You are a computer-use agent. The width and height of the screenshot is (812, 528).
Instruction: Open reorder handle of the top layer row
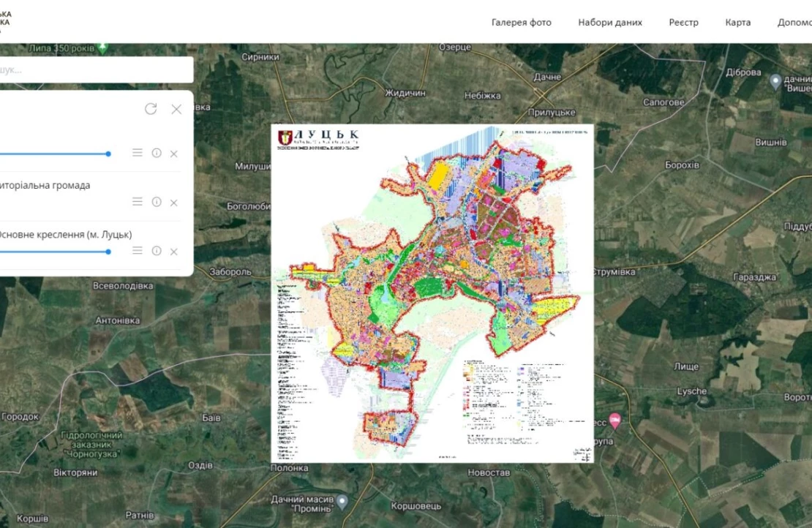[138, 153]
